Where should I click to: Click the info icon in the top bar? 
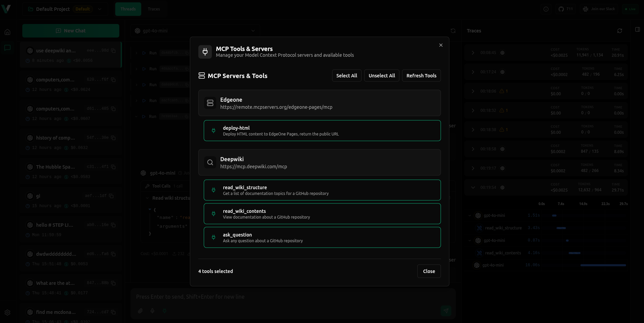(546, 9)
